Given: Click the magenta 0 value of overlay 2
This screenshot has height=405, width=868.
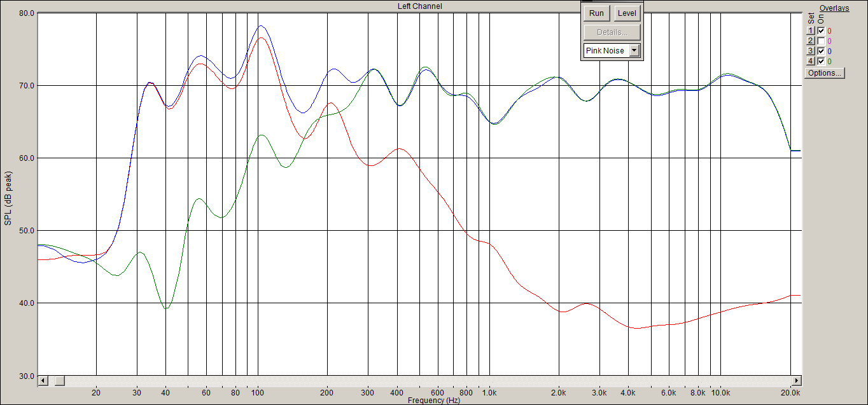Looking at the screenshot, I should coord(829,41).
